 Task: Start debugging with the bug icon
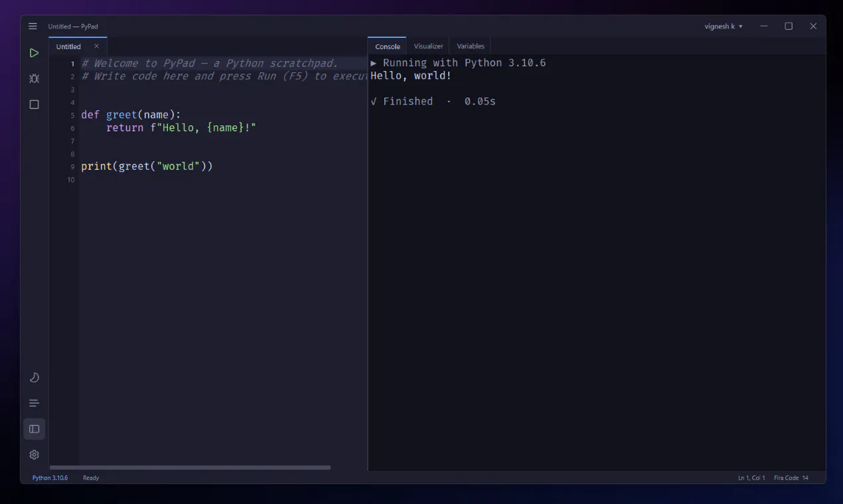tap(35, 78)
